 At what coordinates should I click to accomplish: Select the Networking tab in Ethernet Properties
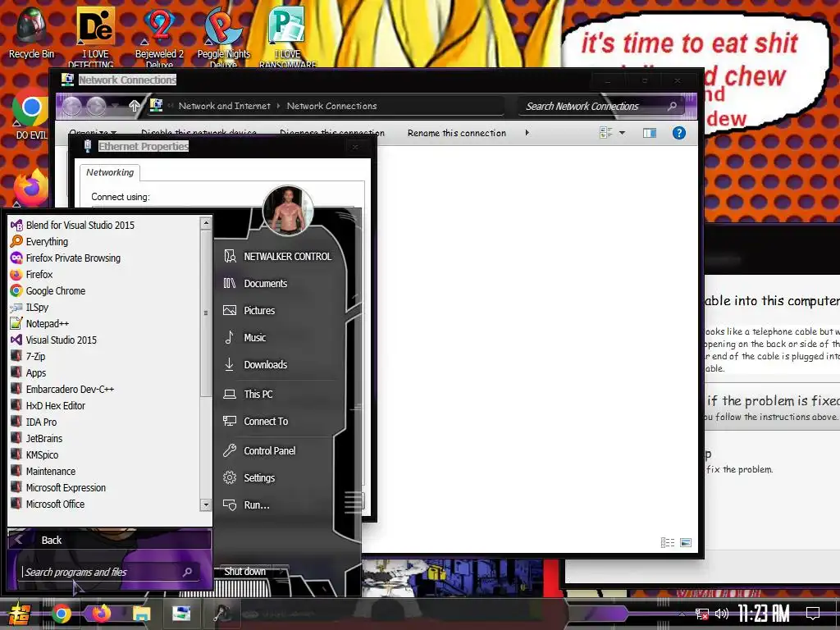110,172
